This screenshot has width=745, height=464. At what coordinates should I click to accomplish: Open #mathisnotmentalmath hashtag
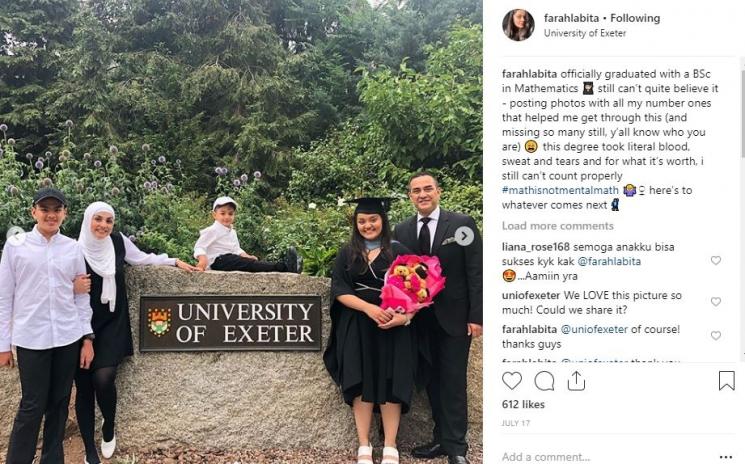(560, 190)
